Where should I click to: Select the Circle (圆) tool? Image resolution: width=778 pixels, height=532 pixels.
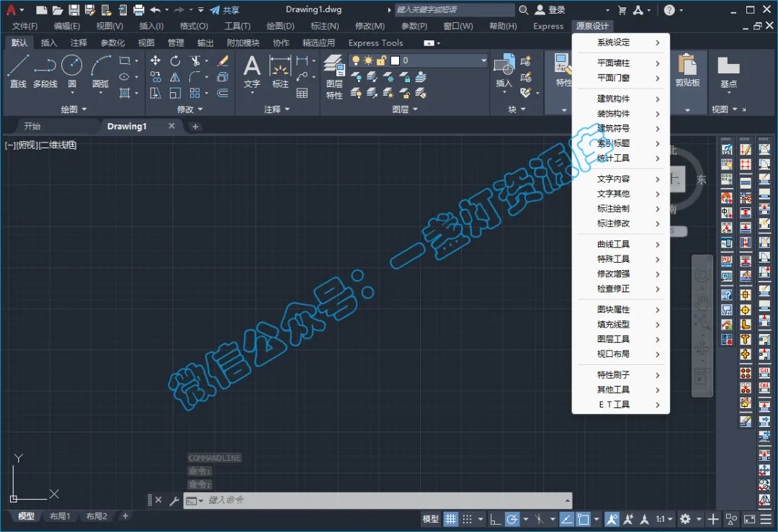click(x=72, y=71)
